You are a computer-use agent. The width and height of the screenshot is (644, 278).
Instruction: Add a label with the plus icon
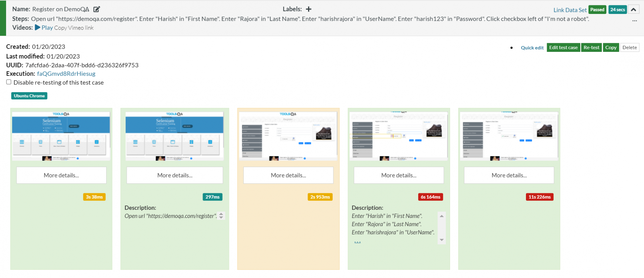point(308,9)
